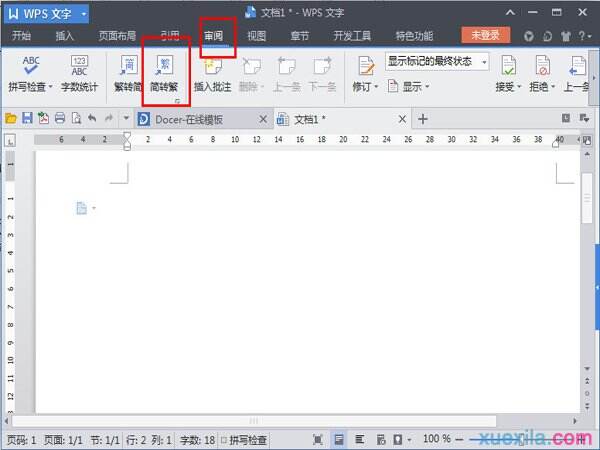Click the 字数: 18 status entry
600x450 pixels.
coord(197,440)
